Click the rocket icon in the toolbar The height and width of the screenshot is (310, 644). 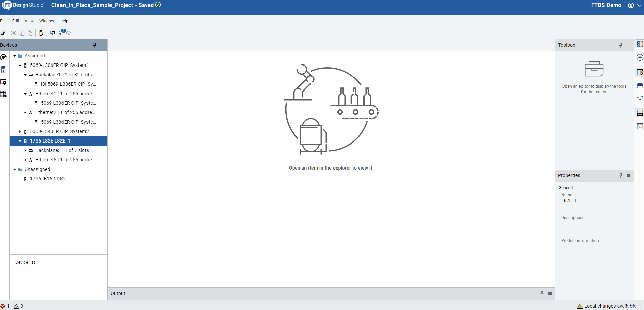(x=3, y=33)
